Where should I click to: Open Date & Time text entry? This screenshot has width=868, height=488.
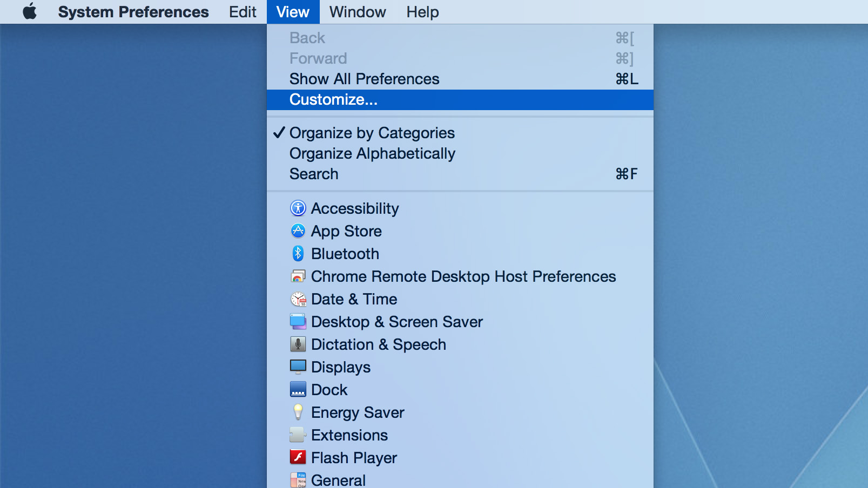[354, 299]
